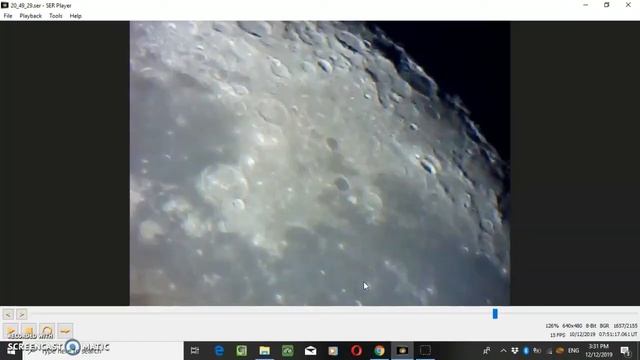This screenshot has height=360, width=640.
Task: Open File Explorer from the taskbar
Action: click(264, 350)
